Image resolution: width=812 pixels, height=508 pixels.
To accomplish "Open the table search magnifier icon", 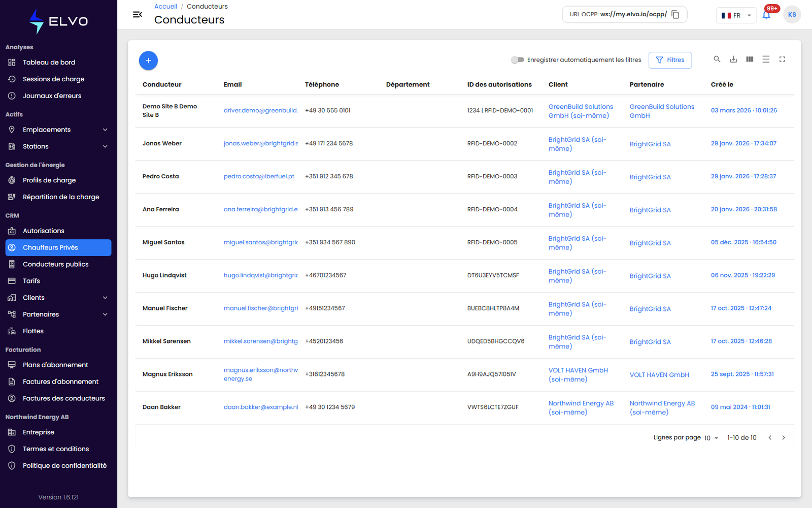I will point(717,59).
